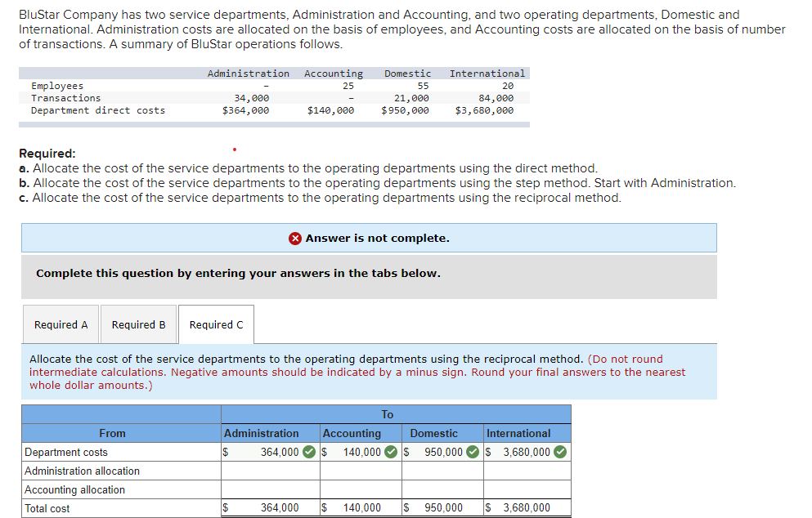This screenshot has width=812, height=518.
Task: Click Accounting allocation cell under Domestic column
Action: 442,489
